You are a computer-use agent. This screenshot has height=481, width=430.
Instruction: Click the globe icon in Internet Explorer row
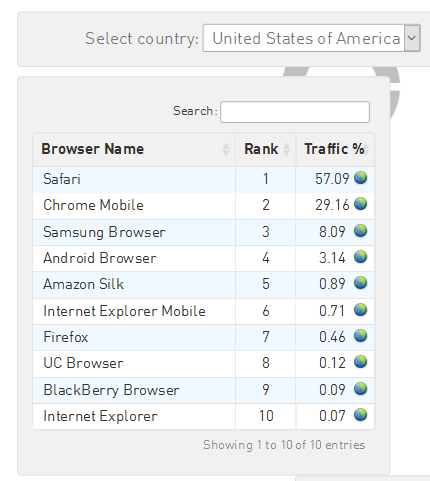pyautogui.click(x=360, y=415)
